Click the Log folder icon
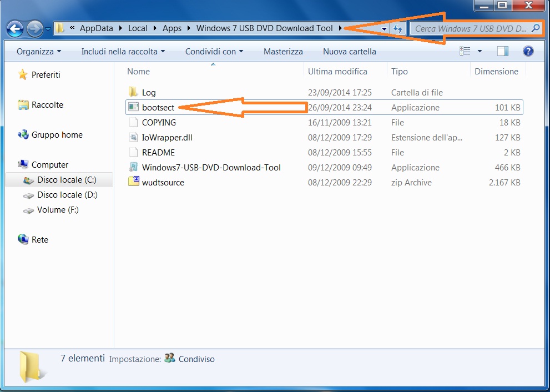 click(x=133, y=92)
